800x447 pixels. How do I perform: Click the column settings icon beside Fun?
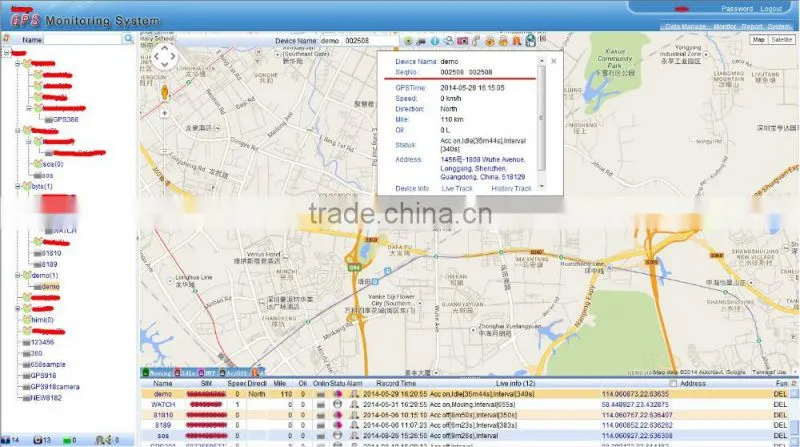(793, 383)
